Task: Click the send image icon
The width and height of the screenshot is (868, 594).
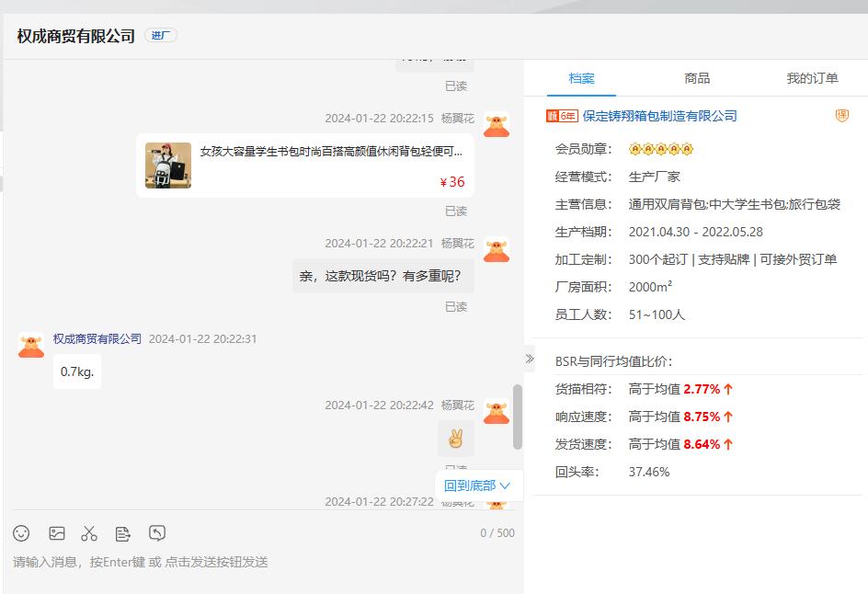Action: click(x=57, y=533)
